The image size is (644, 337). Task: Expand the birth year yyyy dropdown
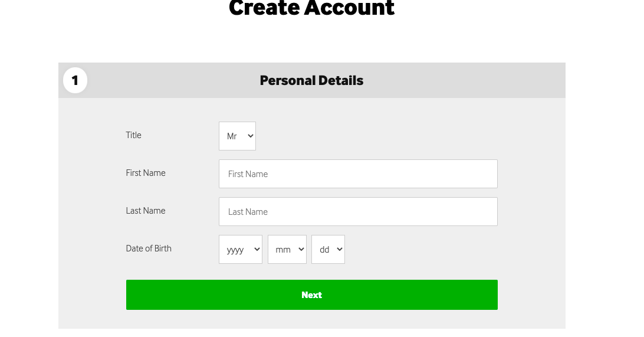(241, 250)
